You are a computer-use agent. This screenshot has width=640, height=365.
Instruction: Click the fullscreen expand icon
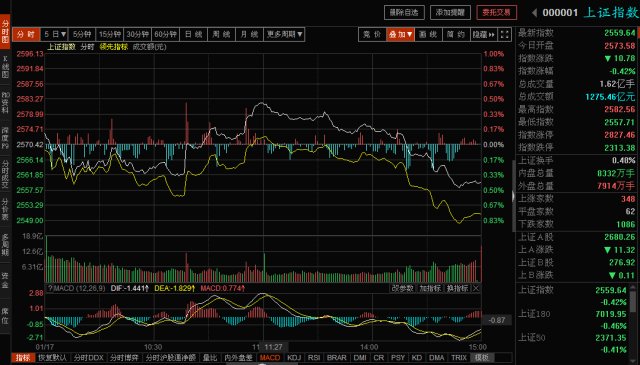coord(505,34)
